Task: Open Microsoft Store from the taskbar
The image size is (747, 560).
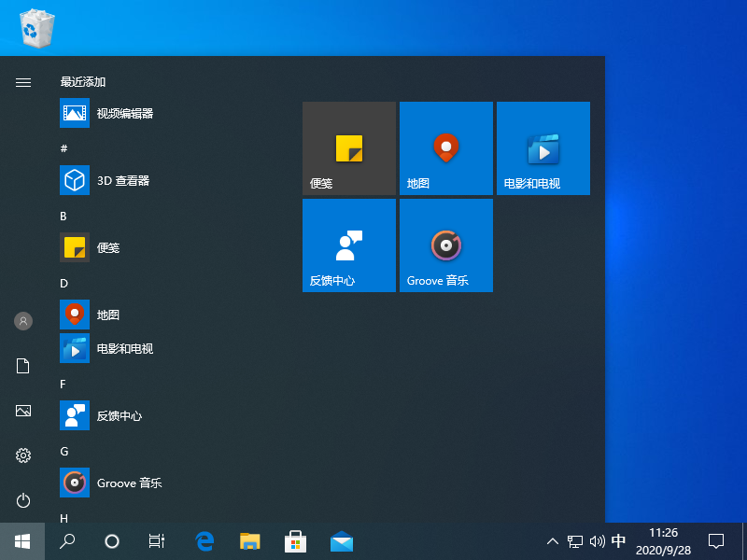Action: pyautogui.click(x=295, y=541)
